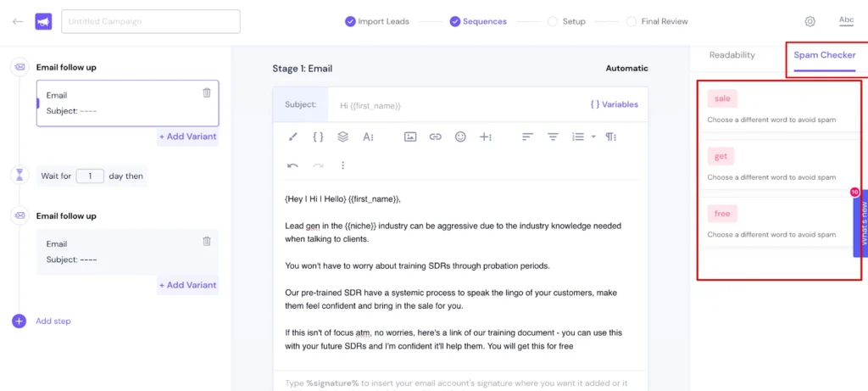868x391 pixels.
Task: Click the ordered list icon
Action: point(578,137)
